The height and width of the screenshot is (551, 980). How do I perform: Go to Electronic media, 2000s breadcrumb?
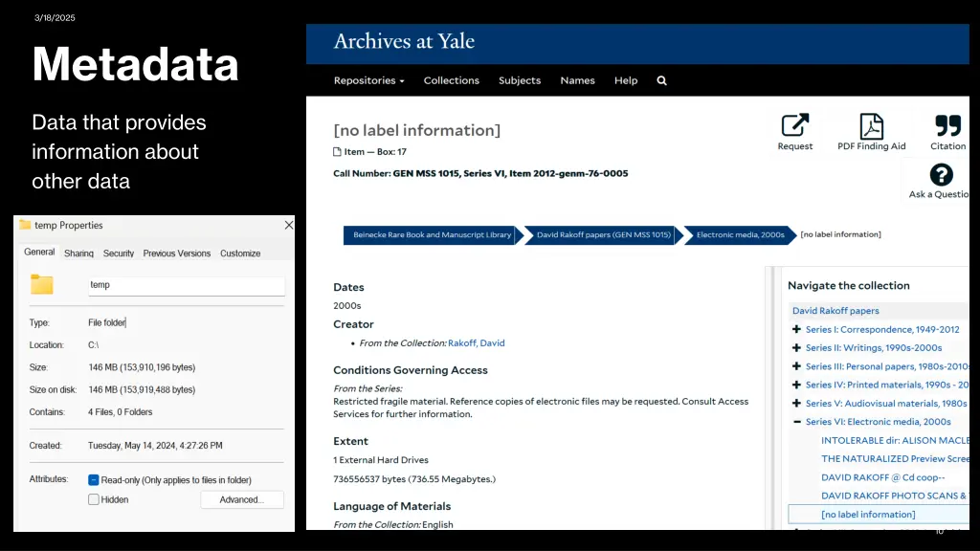tap(740, 235)
